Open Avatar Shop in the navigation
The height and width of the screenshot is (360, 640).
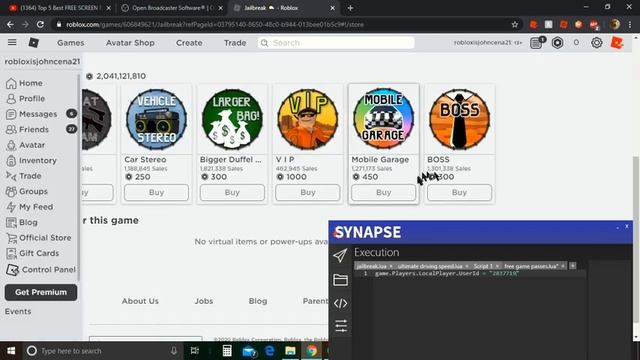coord(130,43)
